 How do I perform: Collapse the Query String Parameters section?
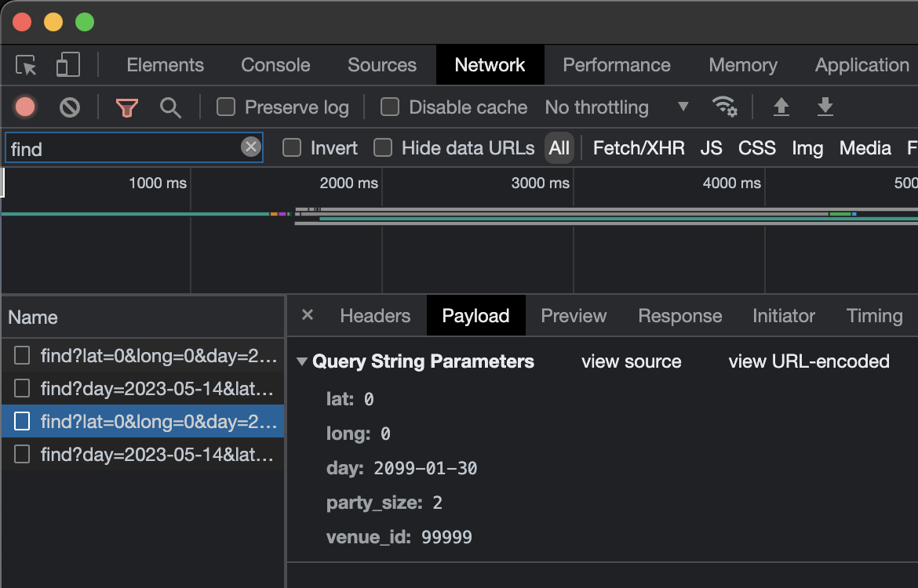(x=301, y=361)
